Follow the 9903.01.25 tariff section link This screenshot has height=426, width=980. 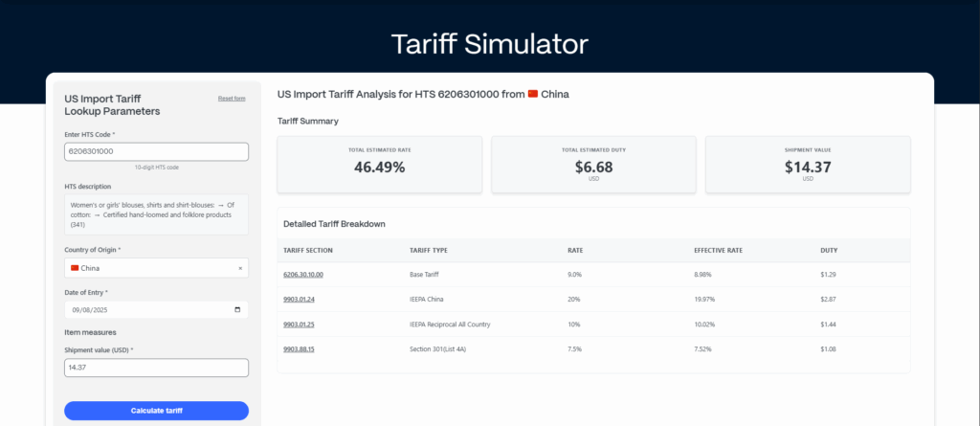[299, 325]
